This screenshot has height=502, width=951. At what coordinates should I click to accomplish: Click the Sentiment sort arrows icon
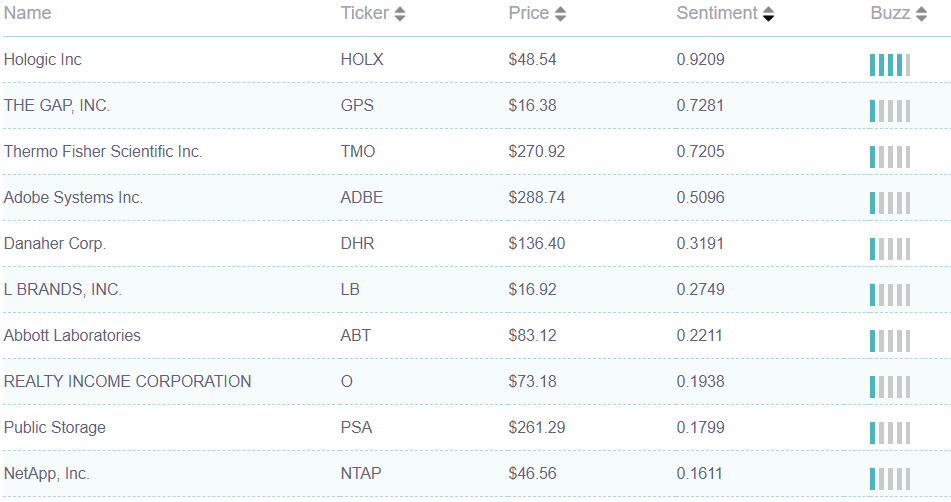[x=768, y=14]
